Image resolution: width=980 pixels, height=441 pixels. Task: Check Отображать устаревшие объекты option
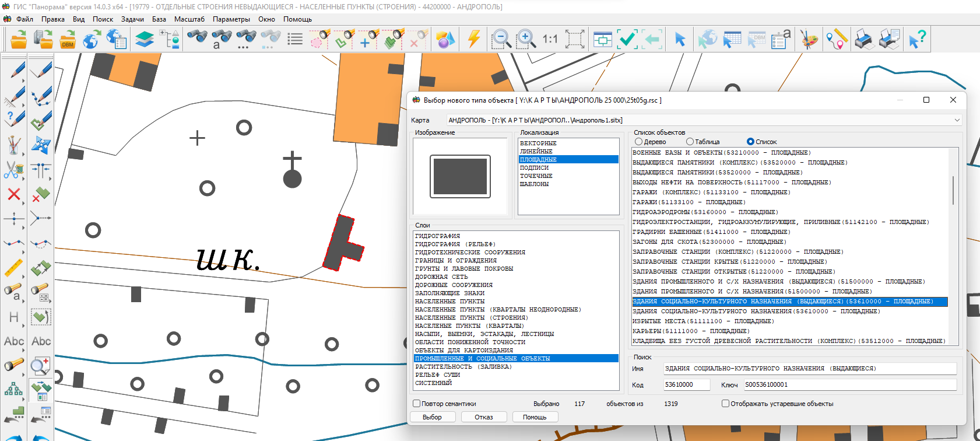point(726,404)
